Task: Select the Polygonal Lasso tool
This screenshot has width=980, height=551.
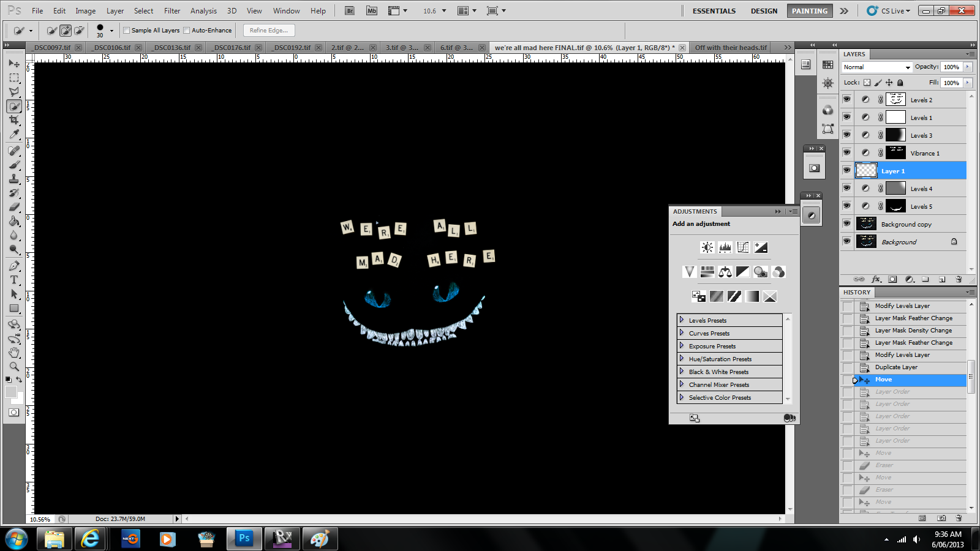Action: [x=14, y=92]
